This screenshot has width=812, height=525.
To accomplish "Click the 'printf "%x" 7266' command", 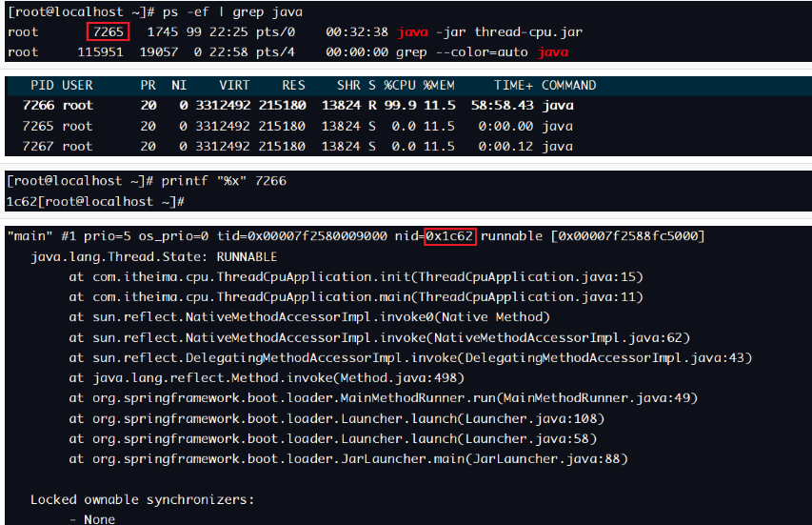I will [225, 181].
